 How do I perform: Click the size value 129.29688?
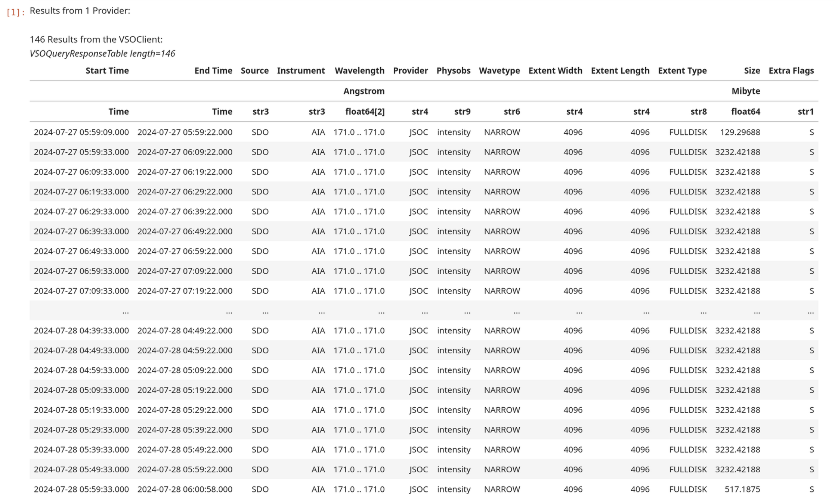(740, 132)
